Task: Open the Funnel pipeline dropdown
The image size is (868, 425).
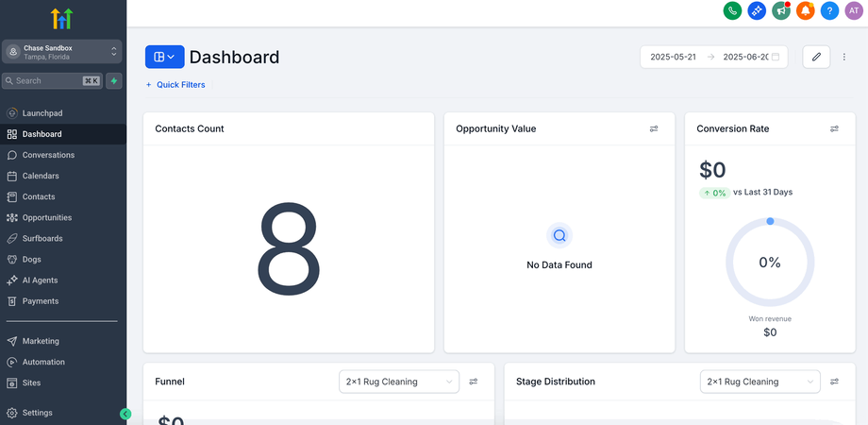Action: click(x=398, y=382)
